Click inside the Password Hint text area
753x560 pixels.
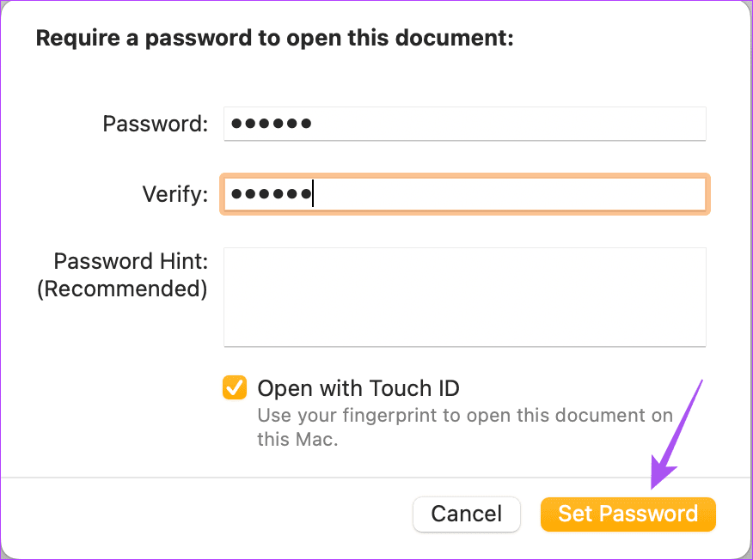(x=464, y=296)
